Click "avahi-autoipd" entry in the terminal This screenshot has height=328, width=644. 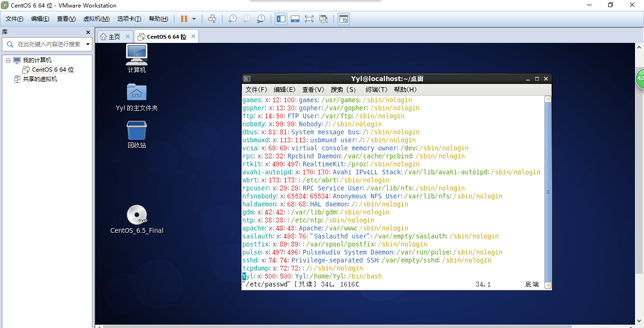click(267, 172)
